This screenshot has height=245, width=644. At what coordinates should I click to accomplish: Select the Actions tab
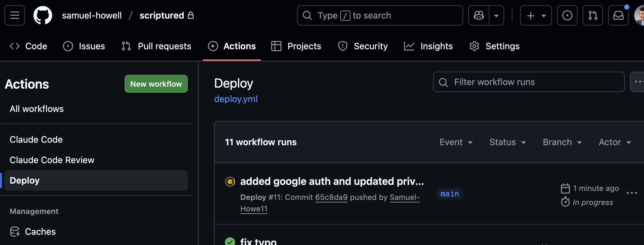click(x=232, y=46)
